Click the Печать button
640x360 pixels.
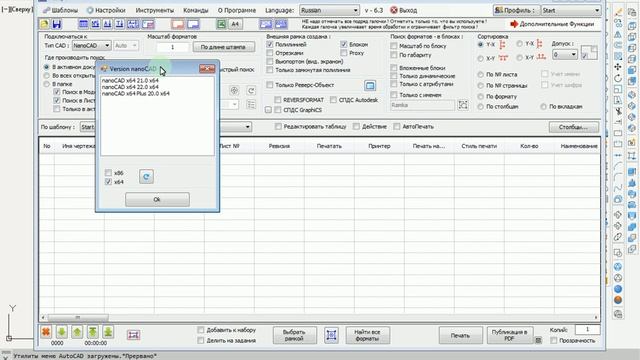[x=460, y=336]
